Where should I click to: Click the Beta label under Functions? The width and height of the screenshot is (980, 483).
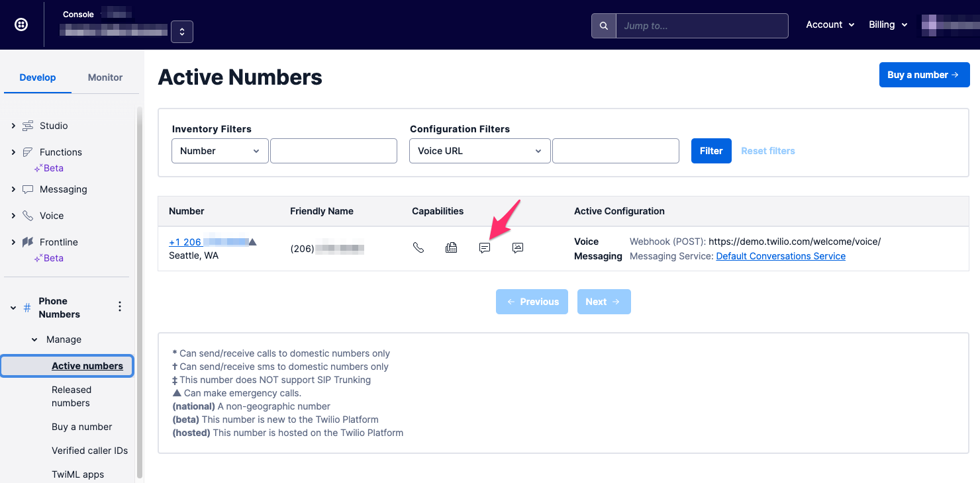pos(49,168)
